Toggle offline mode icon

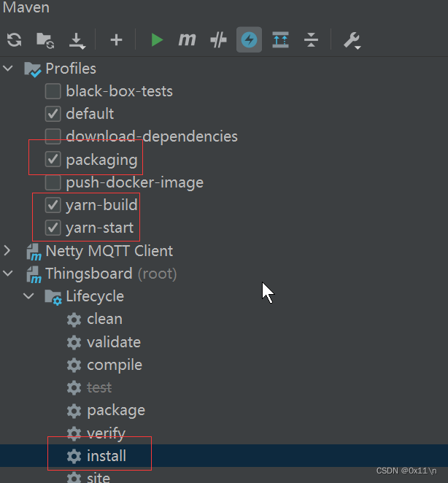(x=218, y=40)
